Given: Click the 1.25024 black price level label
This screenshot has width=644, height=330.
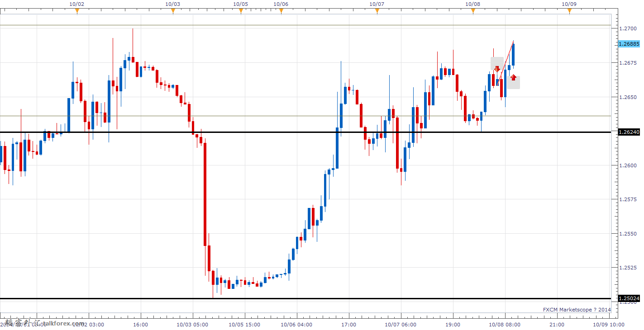Looking at the screenshot, I should click(629, 298).
